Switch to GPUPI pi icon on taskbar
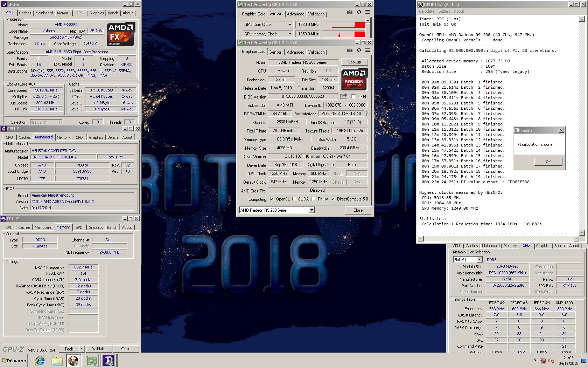588x368 pixels. coord(73,361)
